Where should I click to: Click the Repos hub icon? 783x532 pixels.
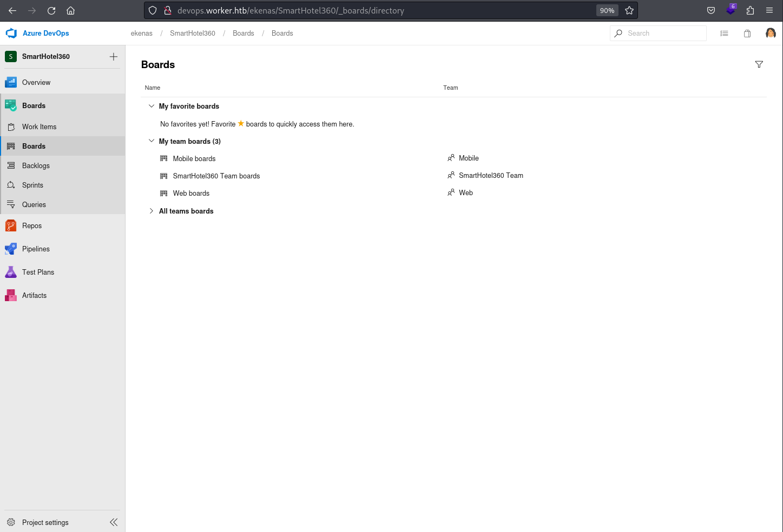11,225
